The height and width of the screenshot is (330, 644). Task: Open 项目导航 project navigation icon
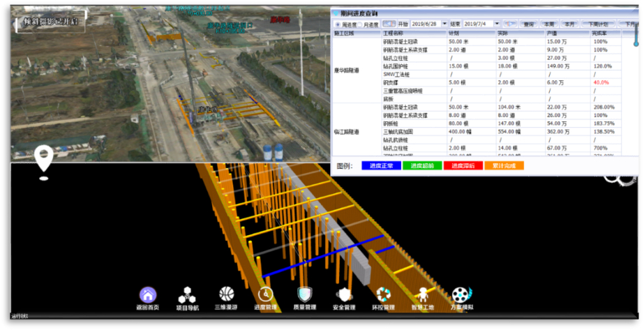[x=187, y=295]
